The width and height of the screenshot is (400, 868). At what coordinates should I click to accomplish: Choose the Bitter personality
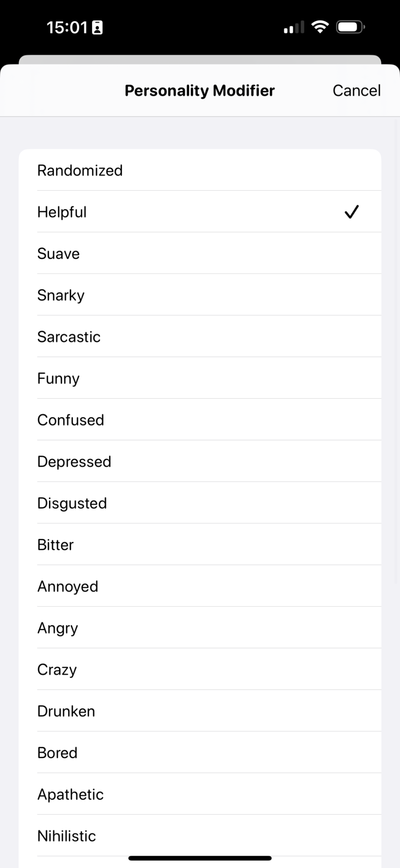click(x=56, y=545)
